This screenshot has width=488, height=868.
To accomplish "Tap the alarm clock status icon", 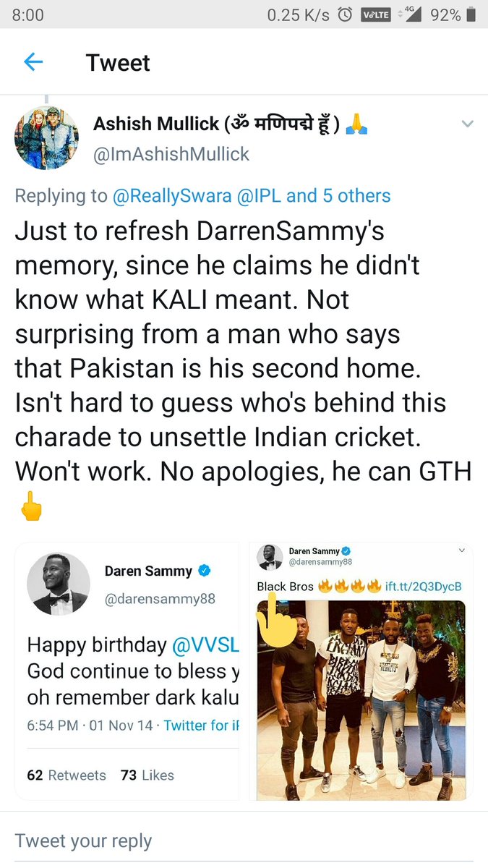I will point(346,14).
